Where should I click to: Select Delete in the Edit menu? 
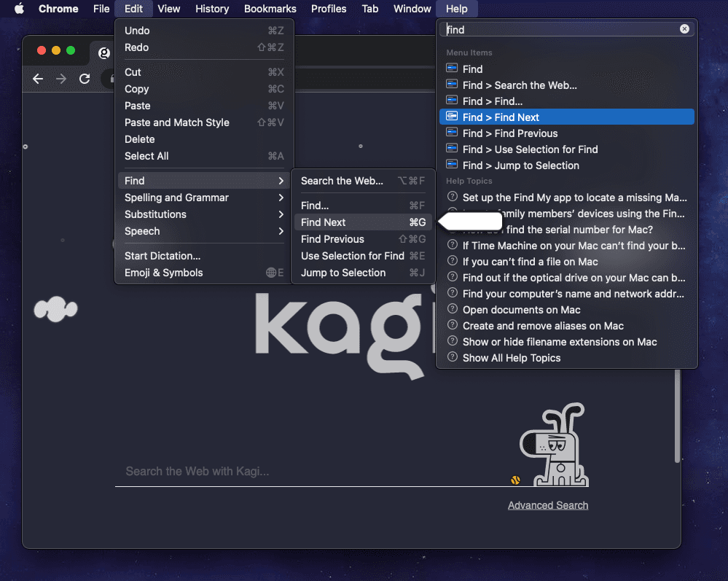tap(204, 139)
